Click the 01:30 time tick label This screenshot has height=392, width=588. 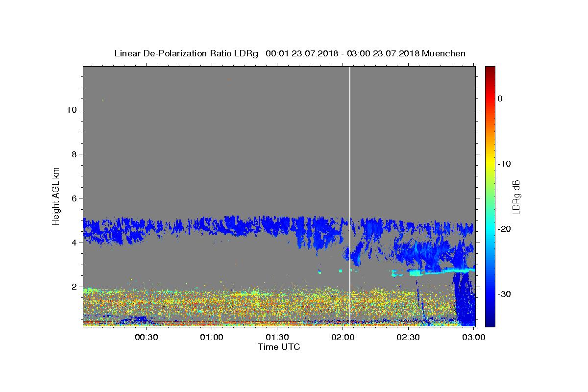point(277,337)
